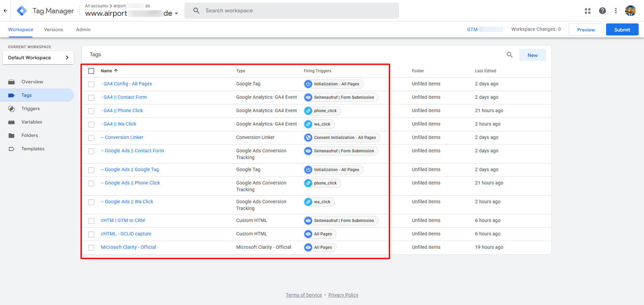Click the link icon on GA4 Wa Click trigger

click(x=308, y=124)
